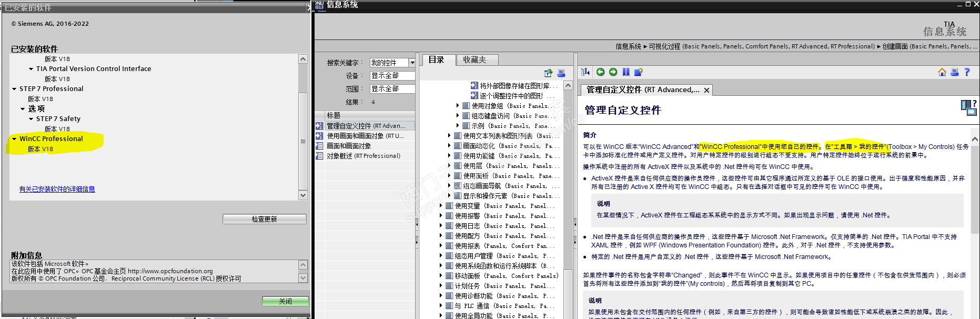Screen dimensions: 980x319
Task: Click the blue question mark help icon
Action: tap(967, 72)
